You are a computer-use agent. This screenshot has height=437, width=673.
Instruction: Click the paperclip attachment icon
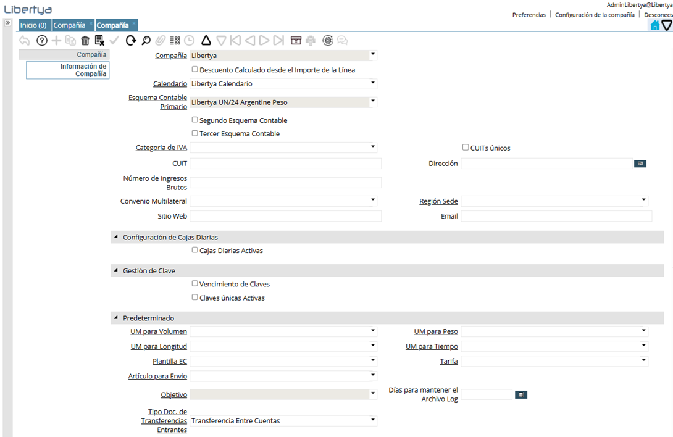160,41
